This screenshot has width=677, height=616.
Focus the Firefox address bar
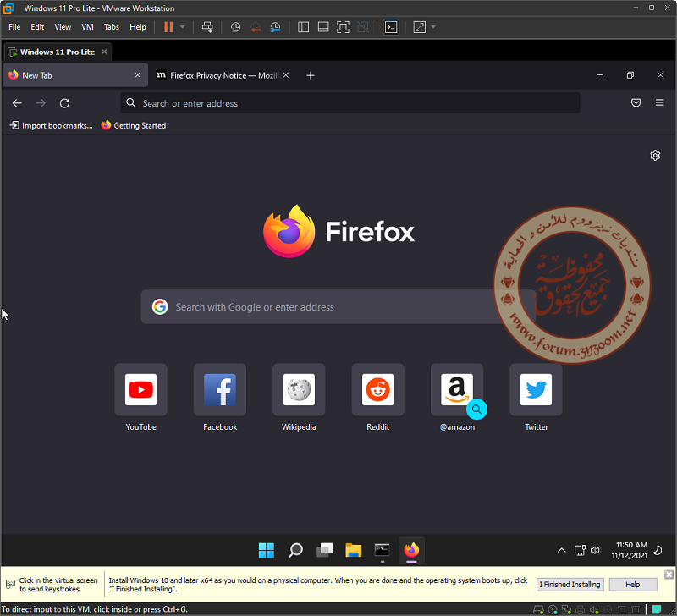(350, 103)
